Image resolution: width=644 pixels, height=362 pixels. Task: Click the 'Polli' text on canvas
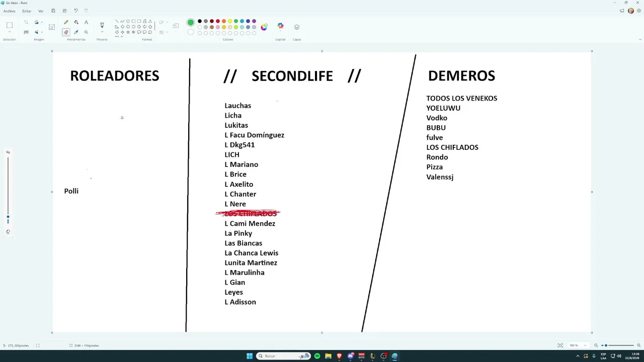[71, 191]
